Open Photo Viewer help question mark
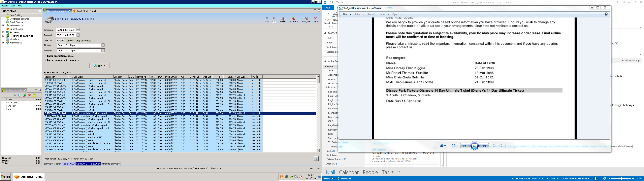 pos(606,14)
